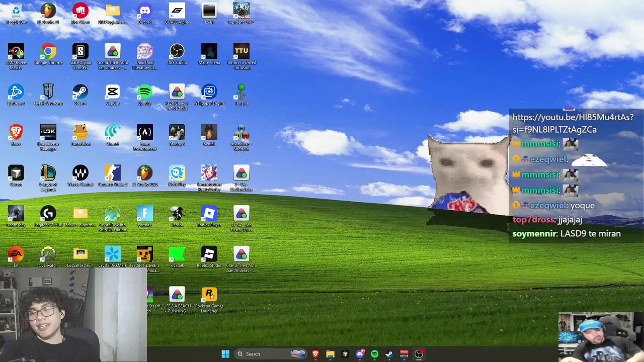Image resolution: width=644 pixels, height=362 pixels.
Task: Open the GOALS Alpha desktop shortcut
Action: pyautogui.click(x=177, y=14)
